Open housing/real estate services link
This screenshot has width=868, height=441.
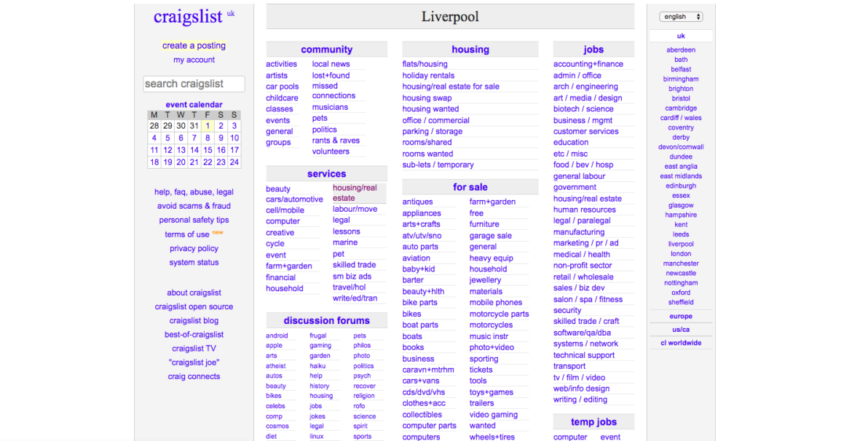coord(355,193)
